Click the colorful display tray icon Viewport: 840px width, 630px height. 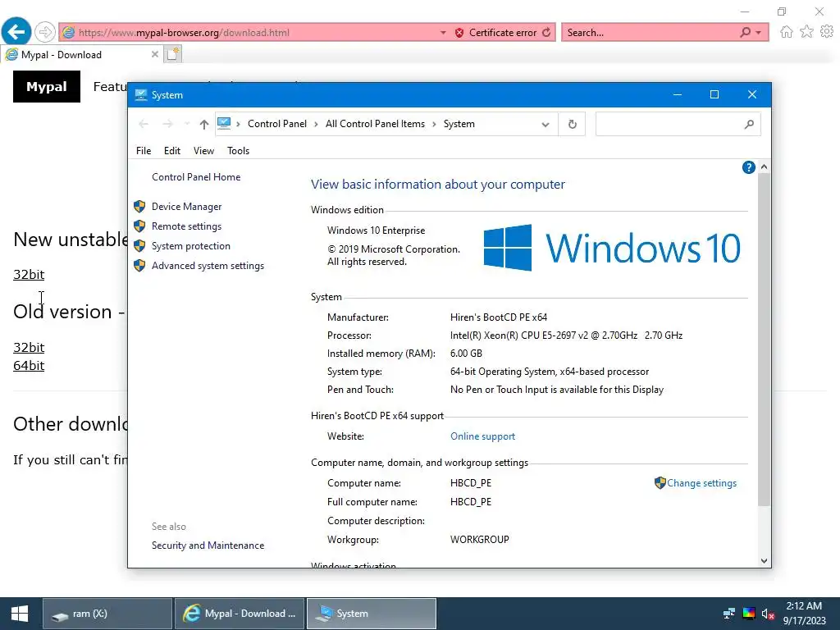[748, 614]
